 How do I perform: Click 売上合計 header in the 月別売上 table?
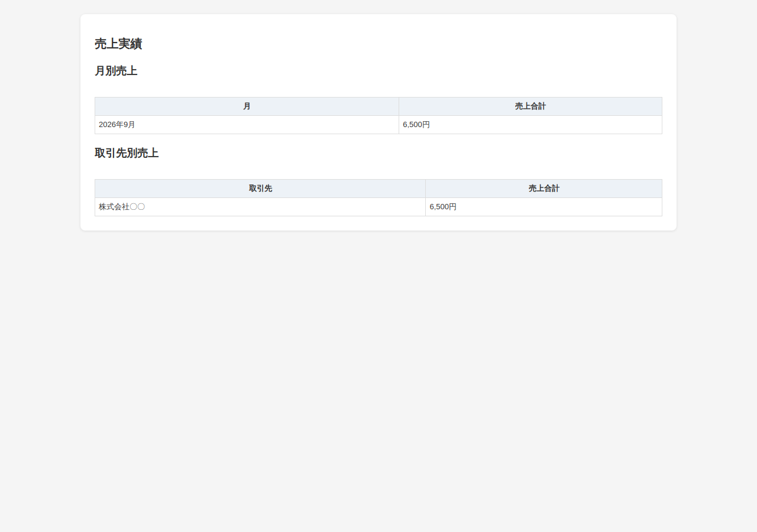coord(530,106)
